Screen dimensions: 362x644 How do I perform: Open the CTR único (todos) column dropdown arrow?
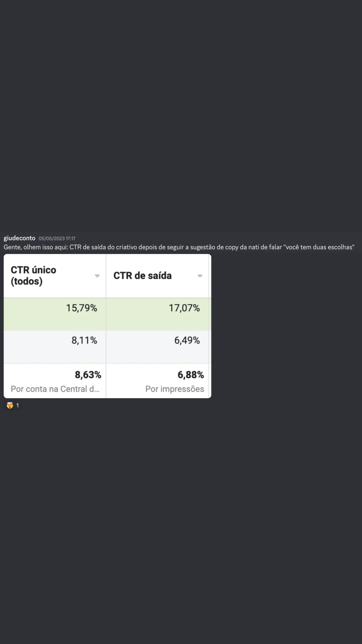(97, 276)
